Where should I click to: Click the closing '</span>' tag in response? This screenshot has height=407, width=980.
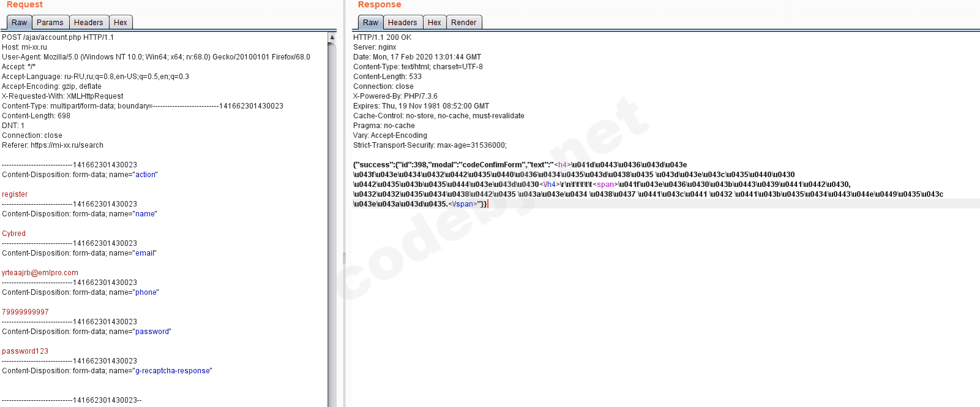point(463,204)
